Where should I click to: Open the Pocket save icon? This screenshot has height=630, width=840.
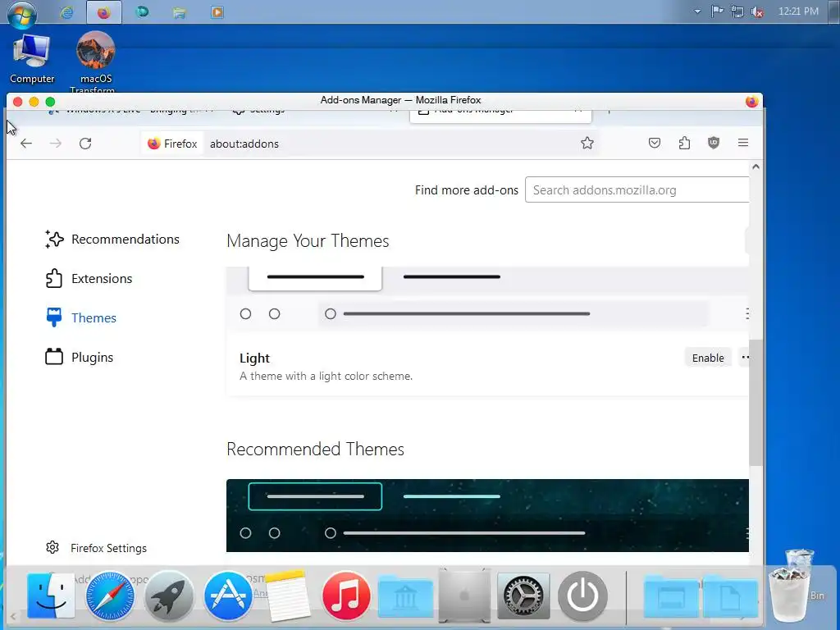(654, 143)
